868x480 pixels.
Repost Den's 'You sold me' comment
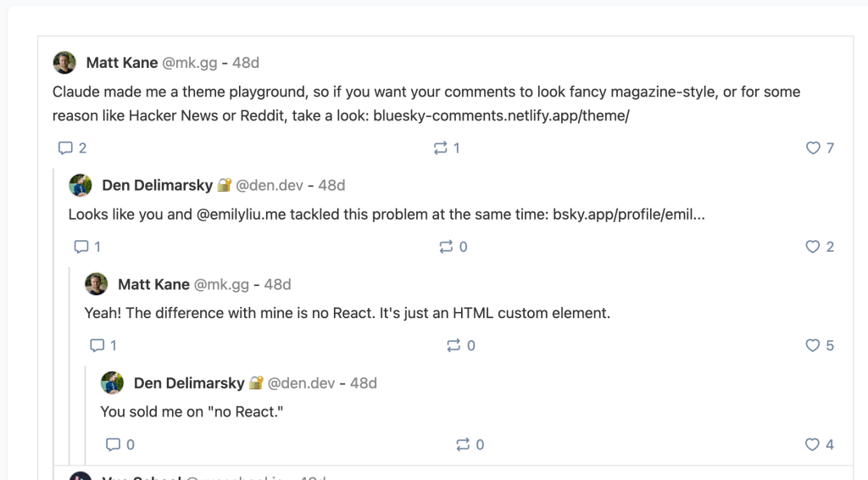tap(463, 445)
